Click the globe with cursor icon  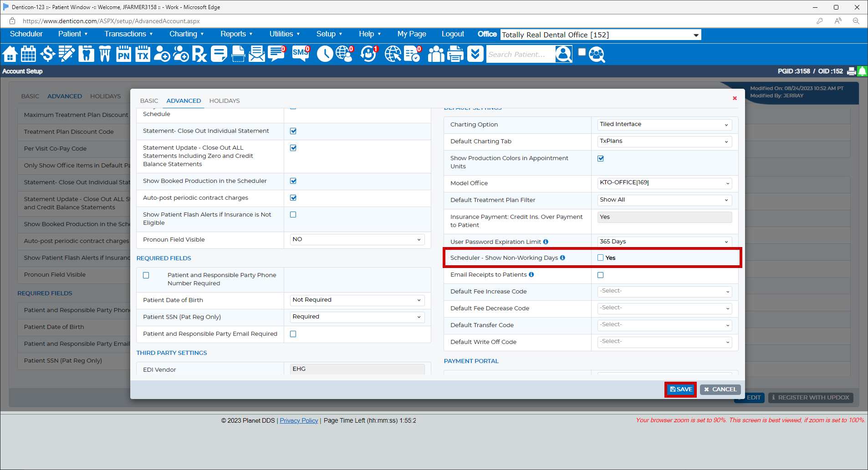point(393,54)
